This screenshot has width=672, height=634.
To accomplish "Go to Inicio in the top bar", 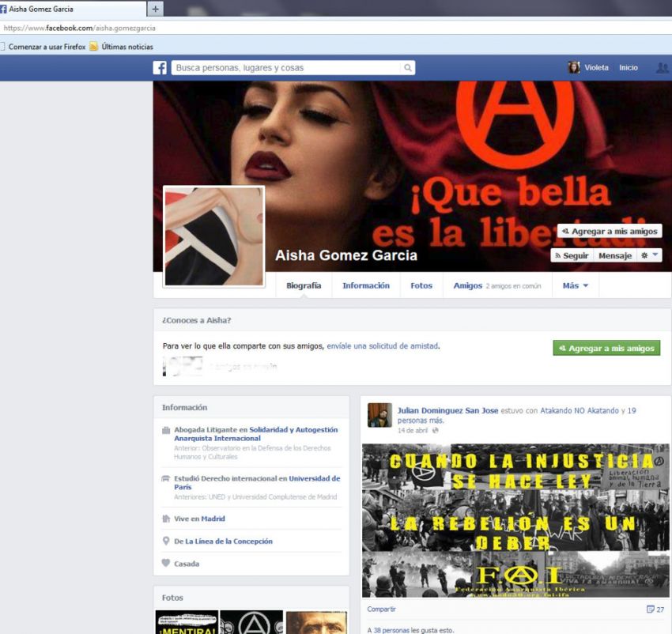I will [629, 68].
